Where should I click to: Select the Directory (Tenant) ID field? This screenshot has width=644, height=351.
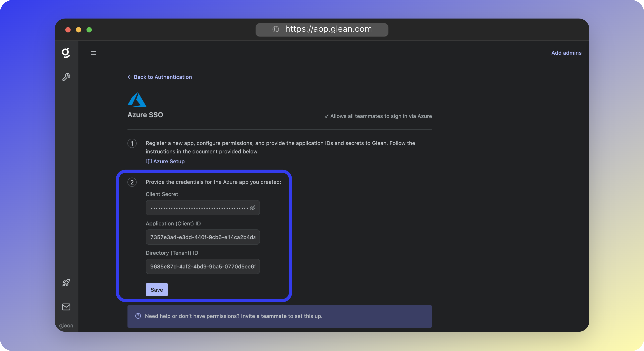202,266
